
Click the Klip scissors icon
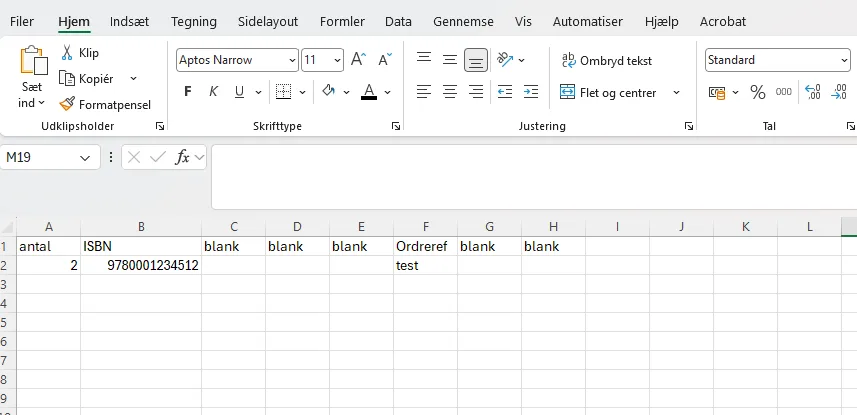point(67,52)
